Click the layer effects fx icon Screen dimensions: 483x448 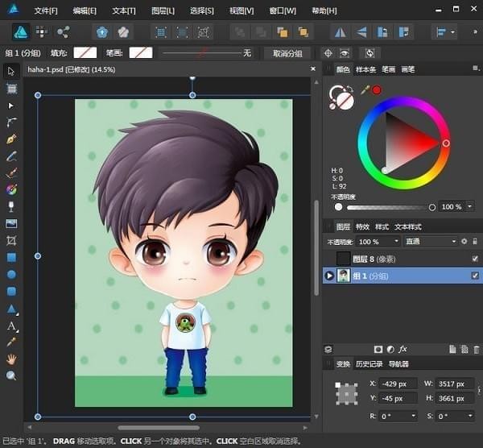pos(403,350)
